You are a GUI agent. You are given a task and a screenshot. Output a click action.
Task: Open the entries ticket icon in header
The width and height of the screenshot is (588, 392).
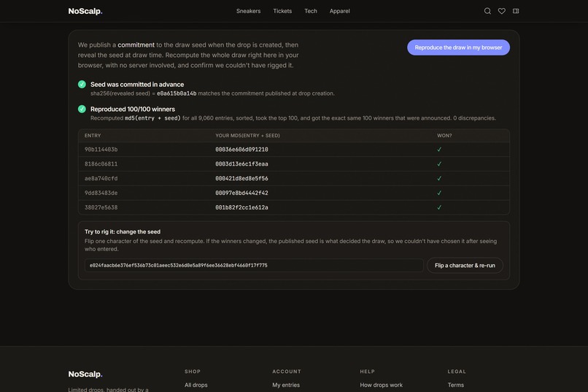[516, 11]
